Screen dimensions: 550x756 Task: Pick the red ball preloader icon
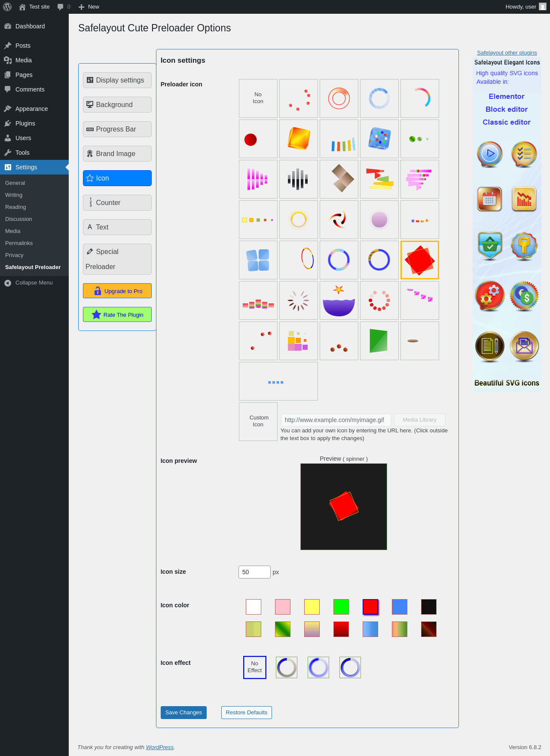click(258, 139)
